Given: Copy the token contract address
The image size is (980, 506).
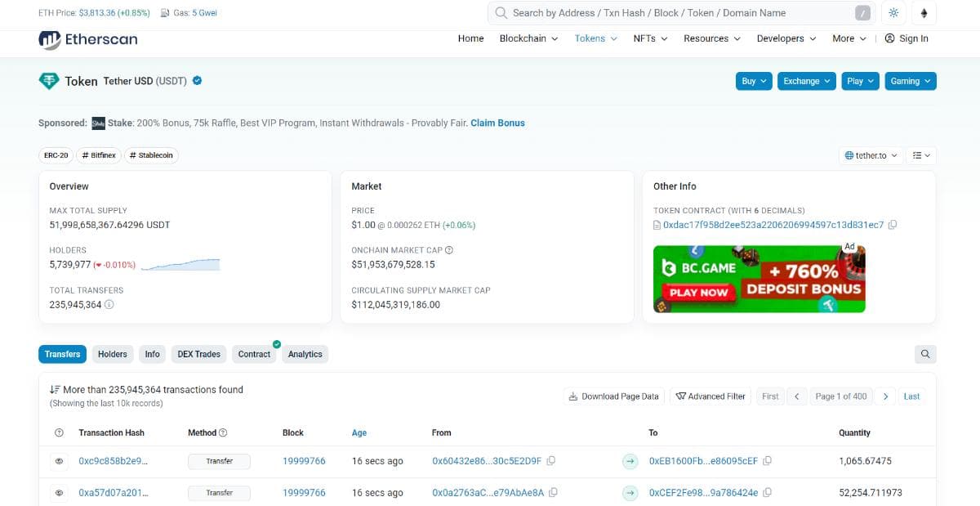Looking at the screenshot, I should [892, 224].
